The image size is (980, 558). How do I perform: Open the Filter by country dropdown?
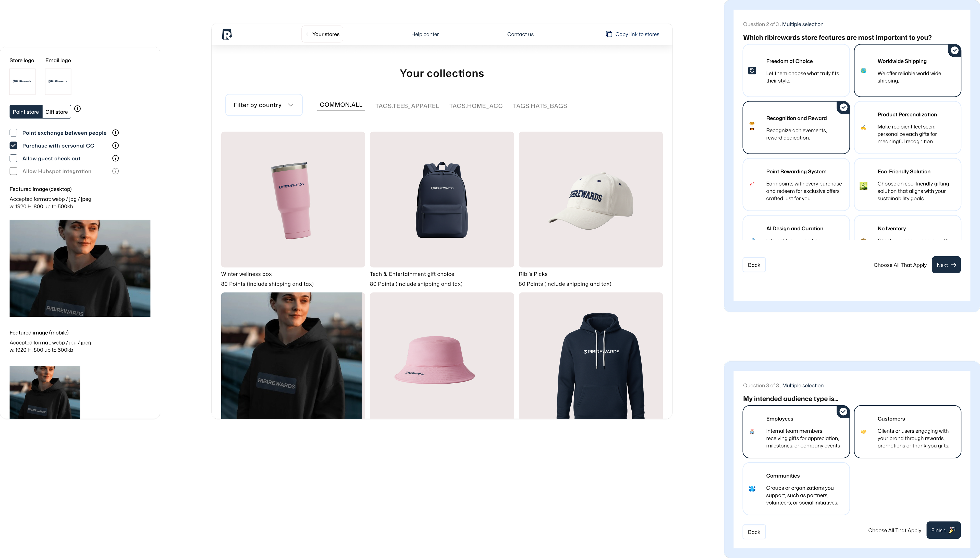tap(263, 105)
